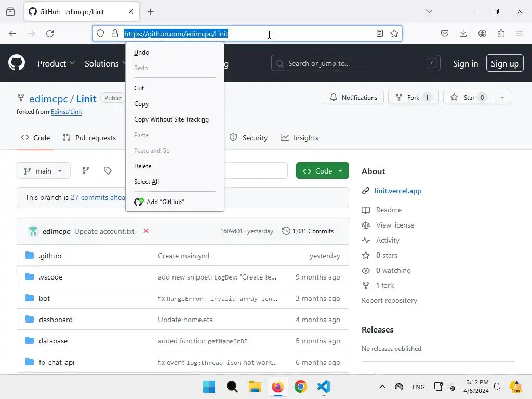
Task: Open tracking protection shield icon in address bar
Action: (x=100, y=33)
